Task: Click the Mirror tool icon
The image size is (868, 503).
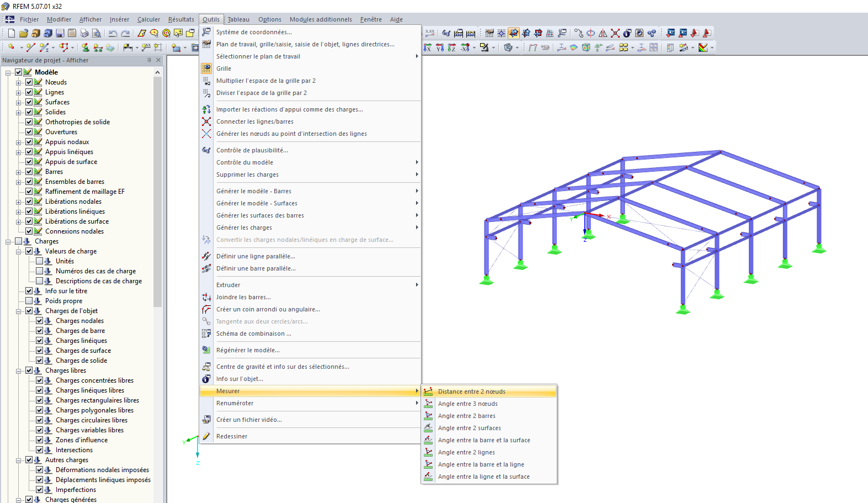Action: (x=603, y=33)
